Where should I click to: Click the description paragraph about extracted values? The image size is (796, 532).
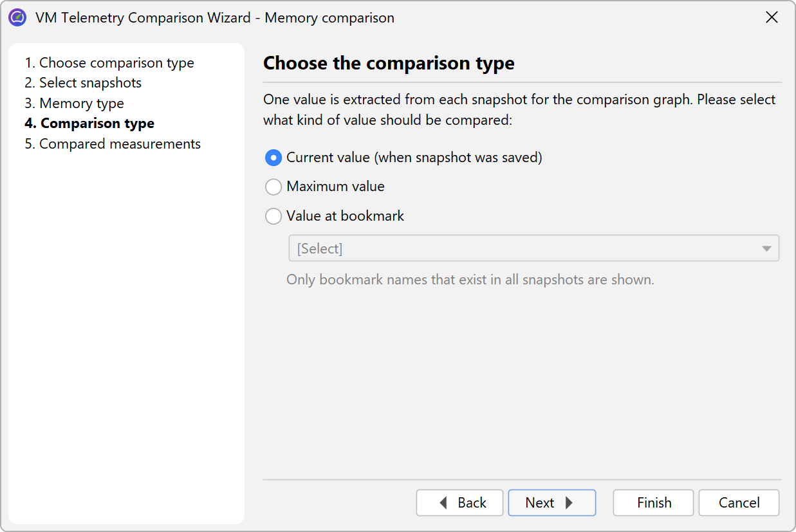(519, 110)
